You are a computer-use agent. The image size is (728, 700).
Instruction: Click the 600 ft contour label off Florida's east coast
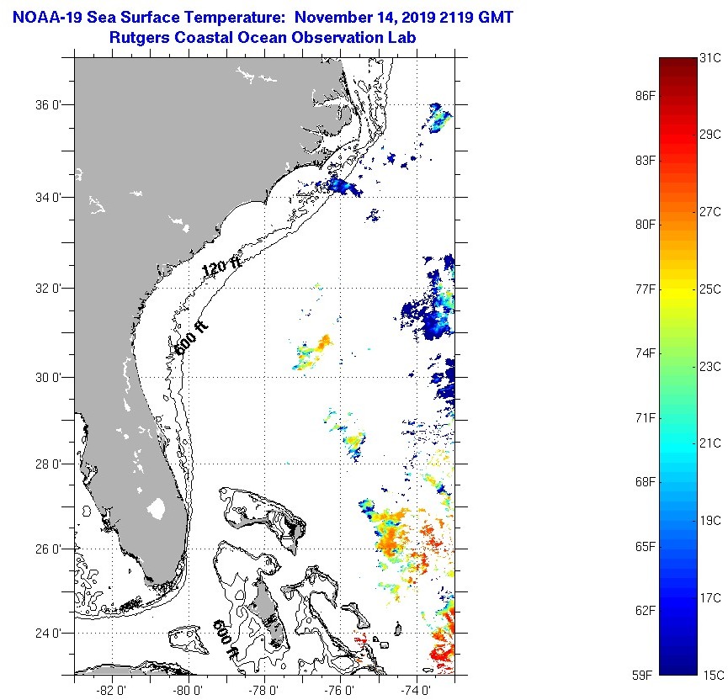point(190,338)
